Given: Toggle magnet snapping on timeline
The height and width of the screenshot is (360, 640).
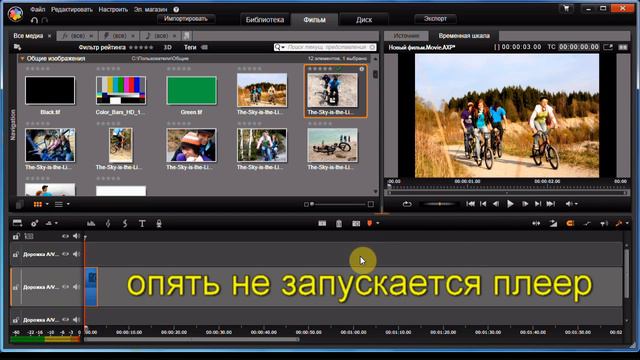Looking at the screenshot, I should tap(570, 223).
